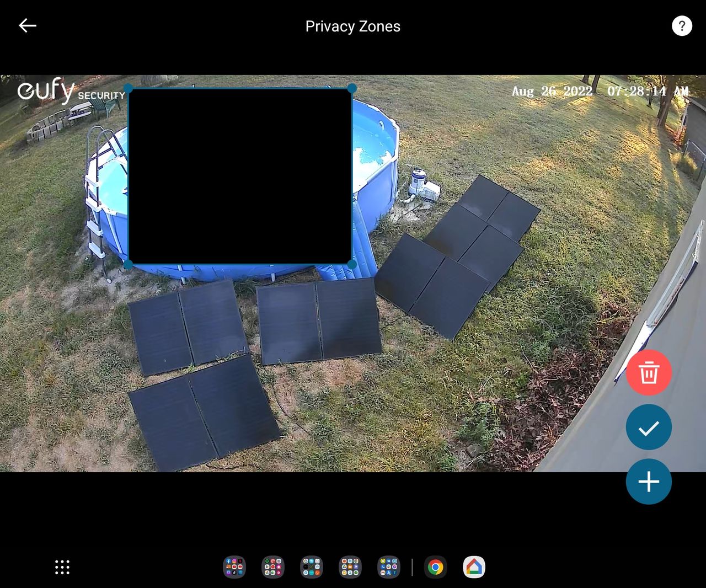Open the first app folder in taskbar
Viewport: 706px width, 588px height.
tap(234, 567)
